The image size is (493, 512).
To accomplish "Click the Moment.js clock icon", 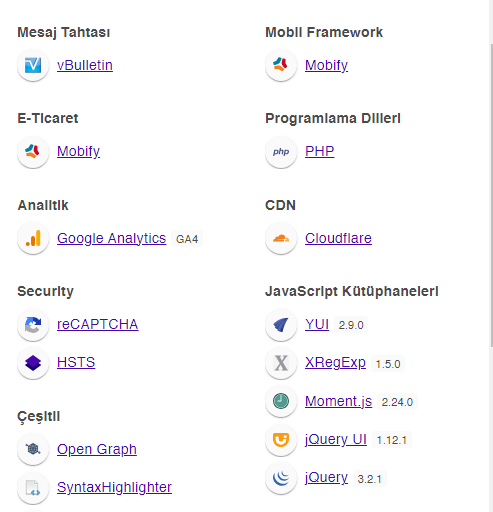I will click(281, 401).
